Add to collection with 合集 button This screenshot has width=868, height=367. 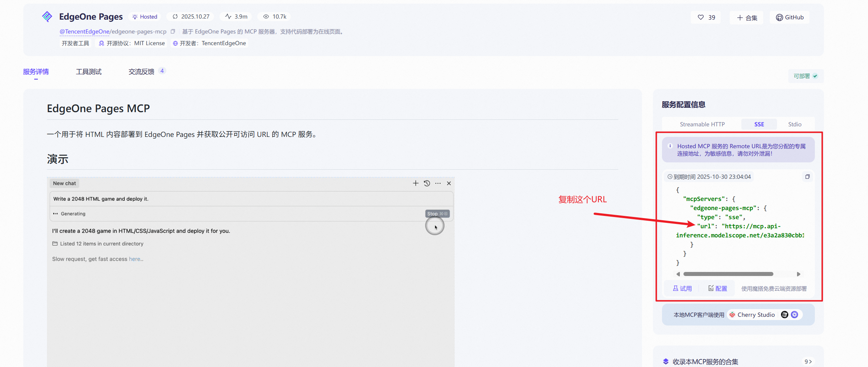747,17
